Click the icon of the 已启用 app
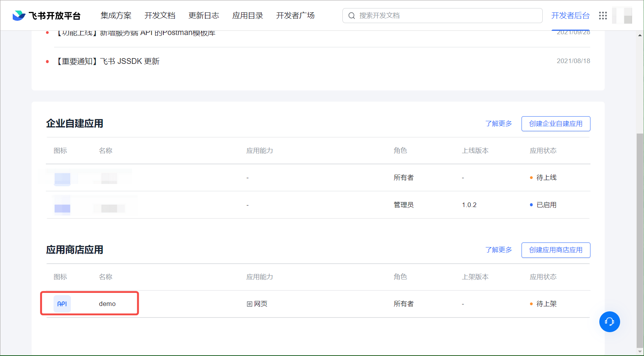 (x=62, y=206)
